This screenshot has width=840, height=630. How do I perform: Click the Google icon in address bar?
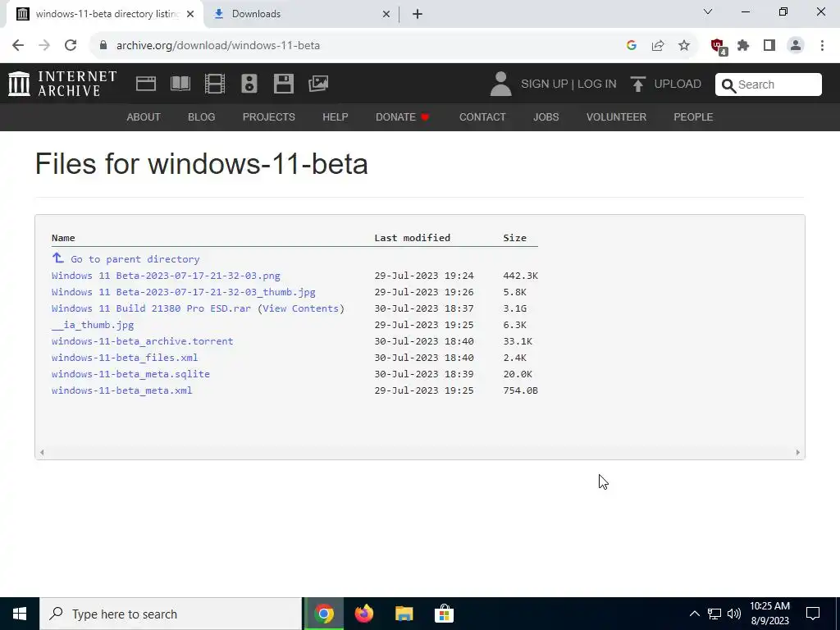coord(632,45)
